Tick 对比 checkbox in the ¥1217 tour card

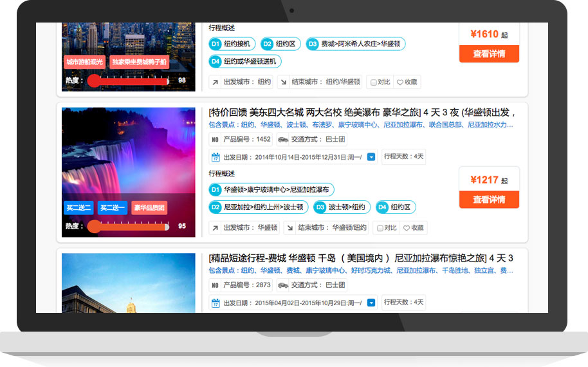coord(380,228)
